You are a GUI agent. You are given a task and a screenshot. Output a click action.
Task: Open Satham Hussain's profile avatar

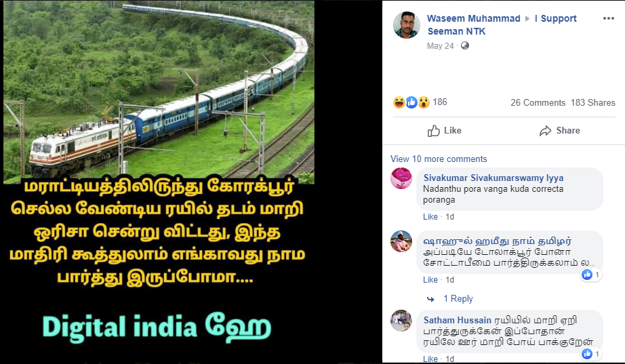tap(401, 321)
